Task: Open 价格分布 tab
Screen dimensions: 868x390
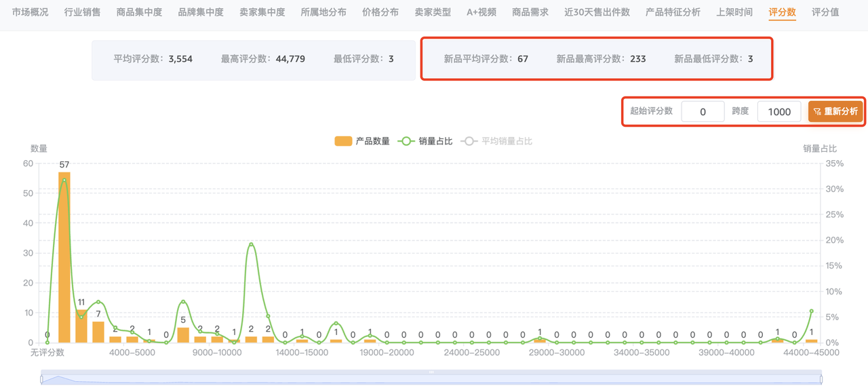Action: (380, 12)
